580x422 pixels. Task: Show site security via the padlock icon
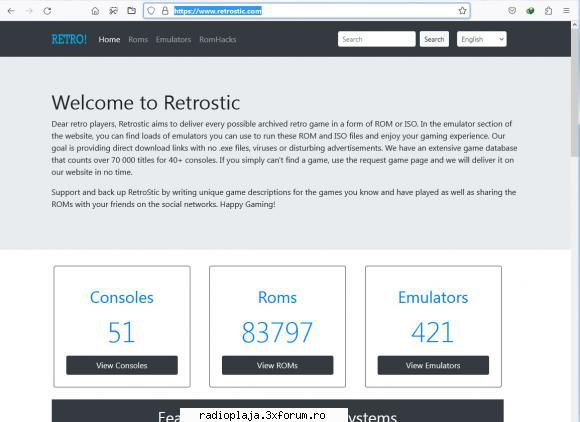coord(165,11)
